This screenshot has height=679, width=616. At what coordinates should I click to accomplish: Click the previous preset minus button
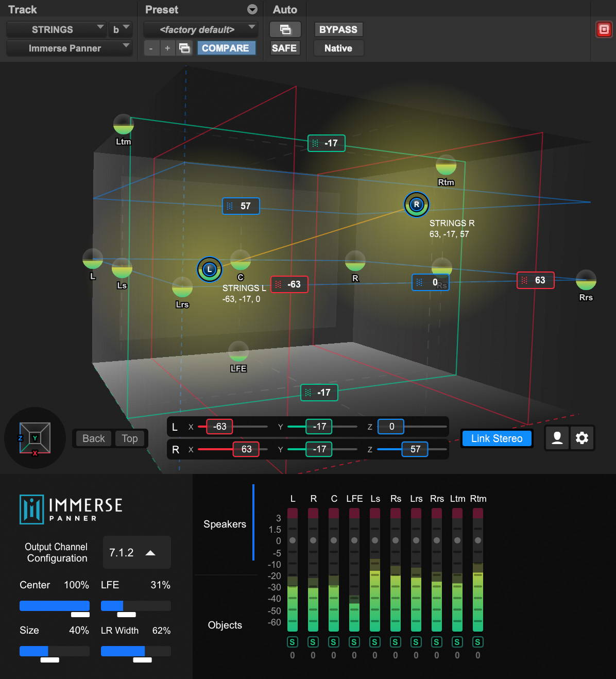(151, 48)
